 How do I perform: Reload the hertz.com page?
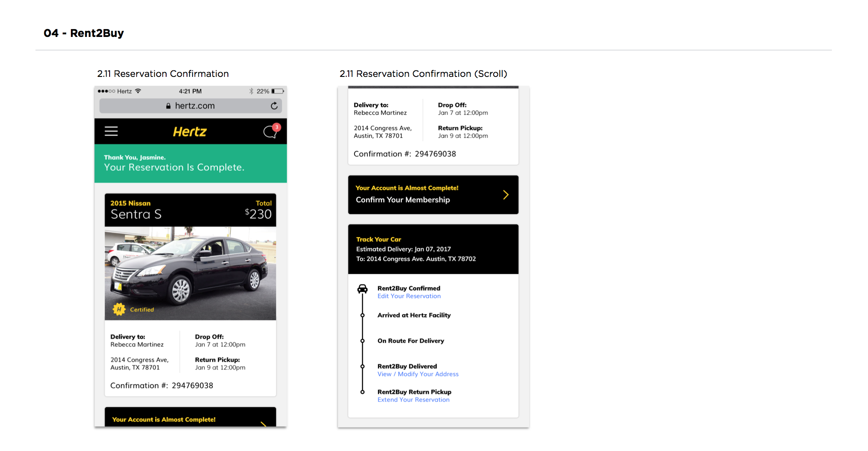[274, 106]
